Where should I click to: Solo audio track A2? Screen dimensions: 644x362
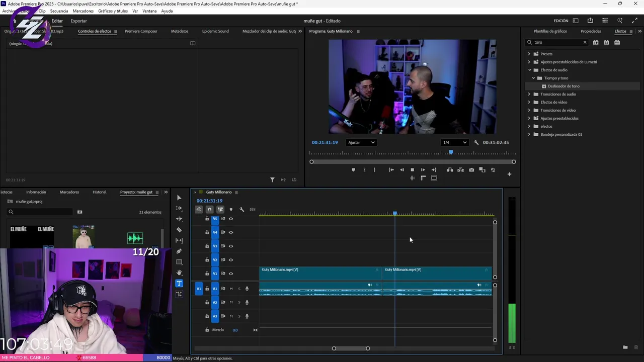[239, 302]
